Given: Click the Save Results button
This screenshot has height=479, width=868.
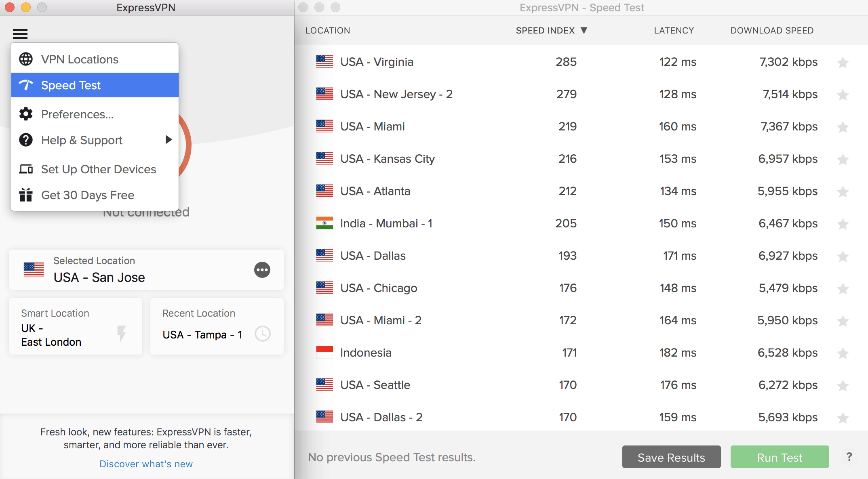Looking at the screenshot, I should [671, 457].
